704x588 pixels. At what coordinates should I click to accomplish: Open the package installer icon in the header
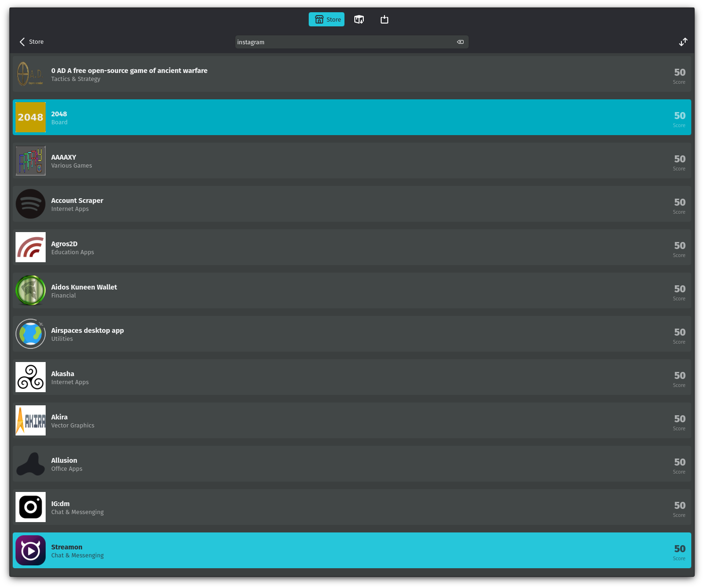coord(359,19)
